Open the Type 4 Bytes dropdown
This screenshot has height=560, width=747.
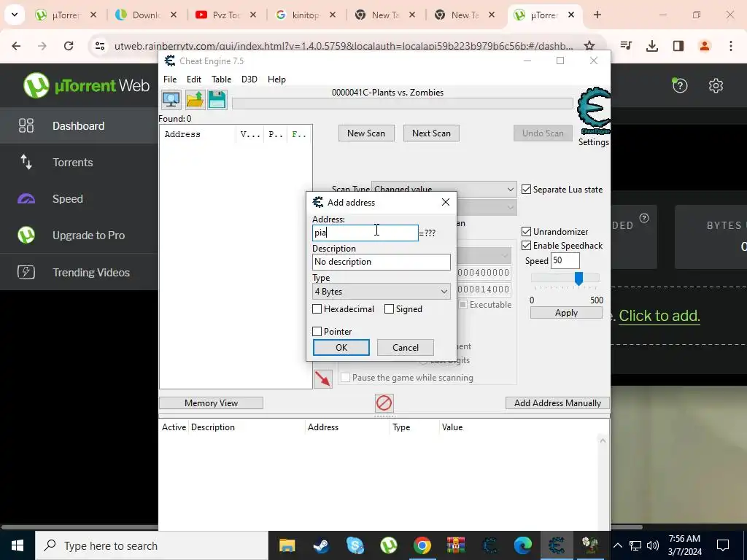tap(381, 292)
